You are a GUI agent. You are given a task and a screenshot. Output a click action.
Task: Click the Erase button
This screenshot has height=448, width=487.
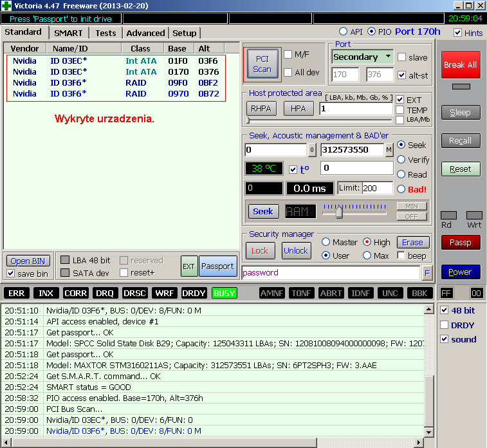click(413, 242)
